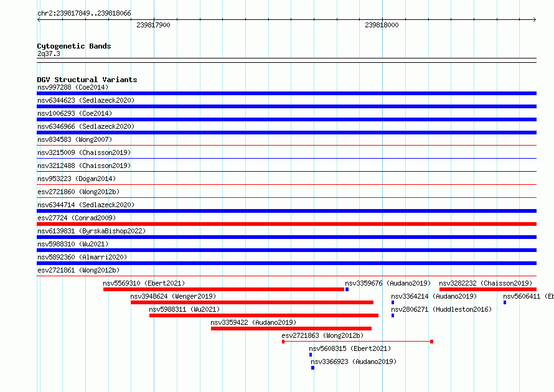This screenshot has height=392, width=554.
Task: Click the red bar for nsv3948624 (Wenger2019)
Action: 252,302
